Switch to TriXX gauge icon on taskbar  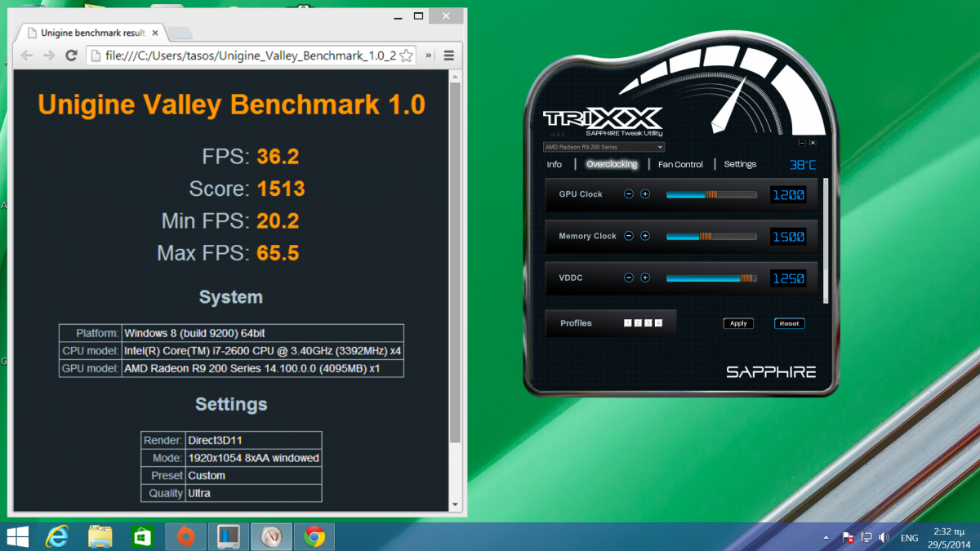pos(271,536)
